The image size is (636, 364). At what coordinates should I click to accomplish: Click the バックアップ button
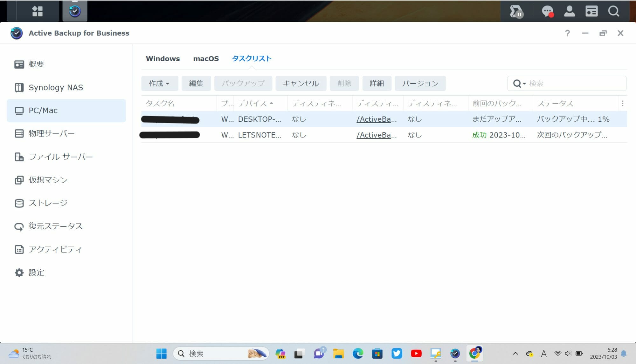pyautogui.click(x=243, y=83)
